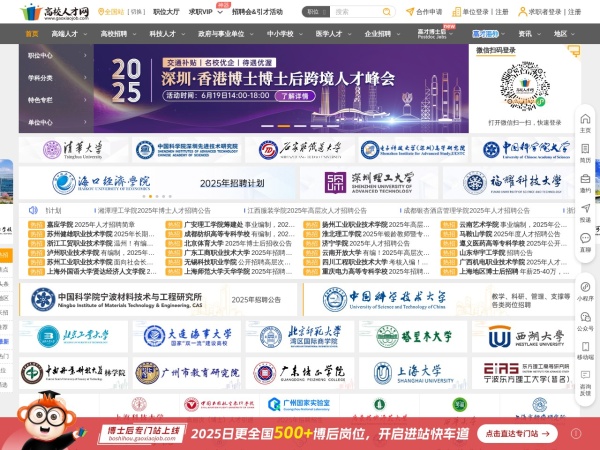Open 简历 resume icon in right sidebar
Screen dimensions: 600x450
pyautogui.click(x=585, y=148)
